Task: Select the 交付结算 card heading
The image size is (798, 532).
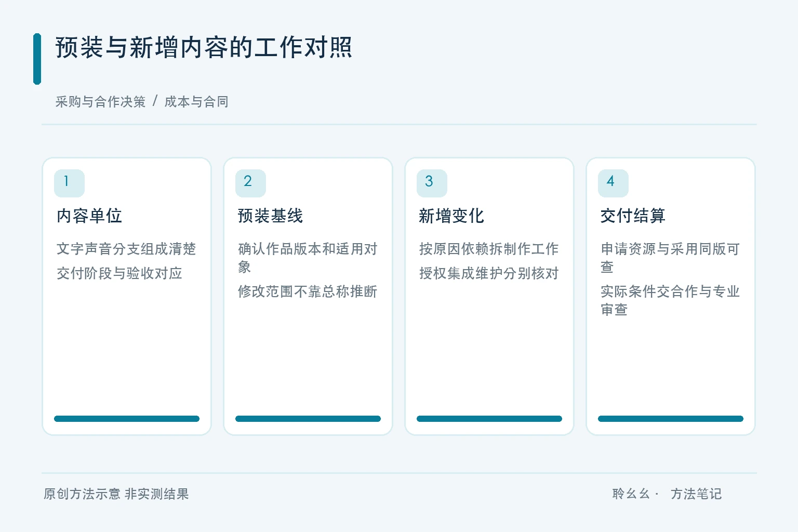Action: pyautogui.click(x=633, y=216)
